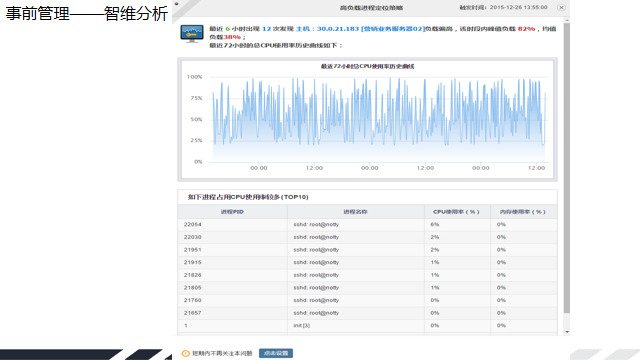Click the slide title 事前管理——智维分析
Screen dimensions: 640x360
(87, 14)
